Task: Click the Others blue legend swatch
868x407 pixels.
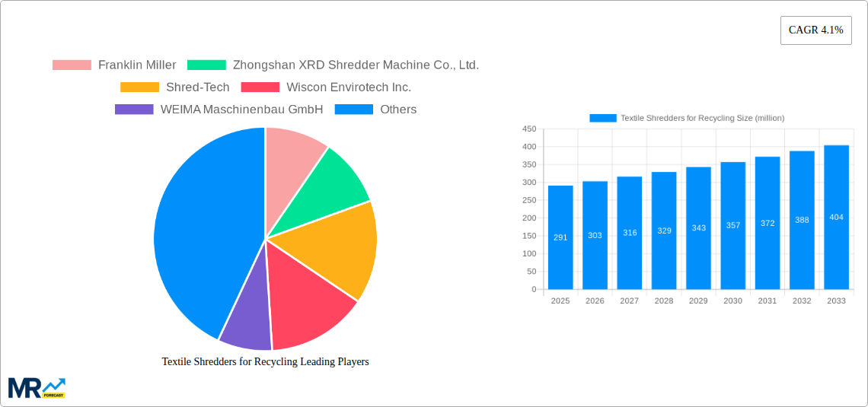Action: 354,110
